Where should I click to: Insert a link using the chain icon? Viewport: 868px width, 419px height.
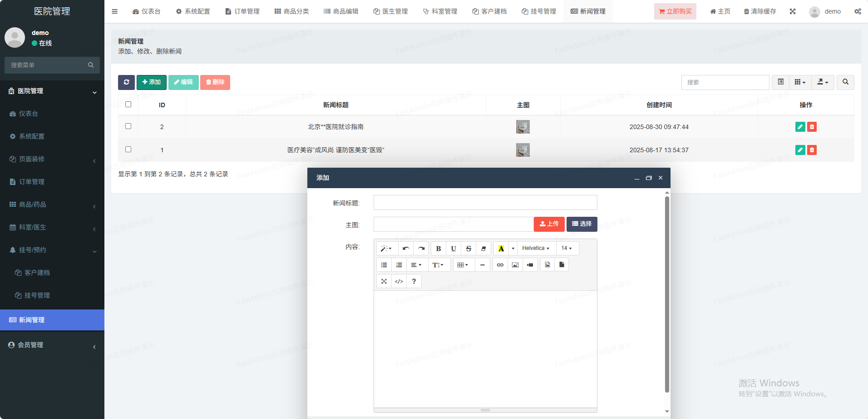[500, 265]
